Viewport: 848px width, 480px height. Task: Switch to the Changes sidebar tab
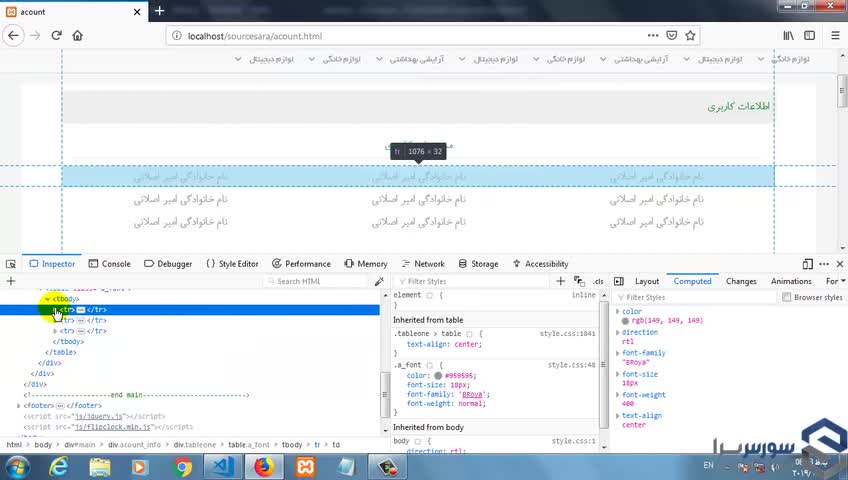[x=741, y=281]
